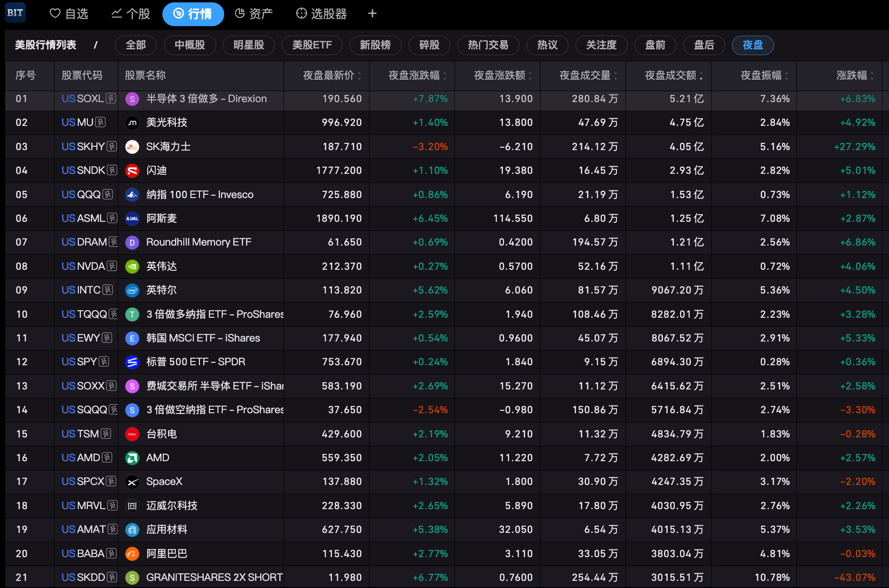Viewport: 889px width, 588px height.
Task: Switch to the 自选 watchlist tab
Action: coord(69,14)
